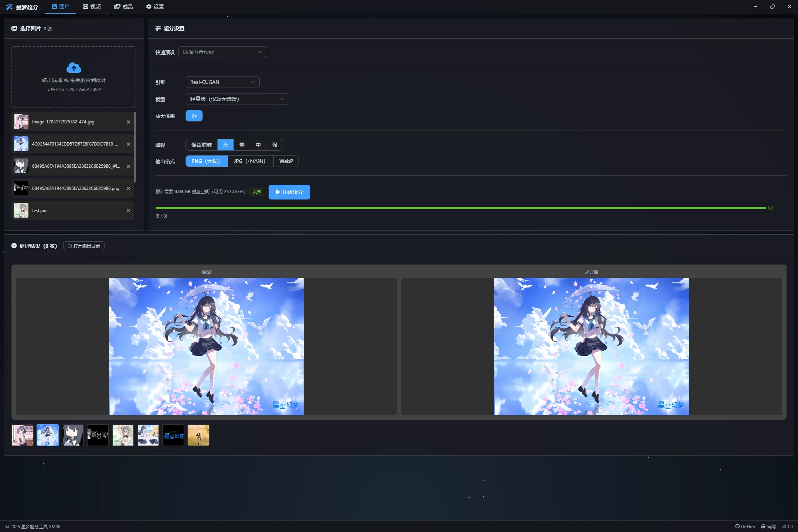Click the cloud upload icon
The image size is (798, 532).
[74, 68]
